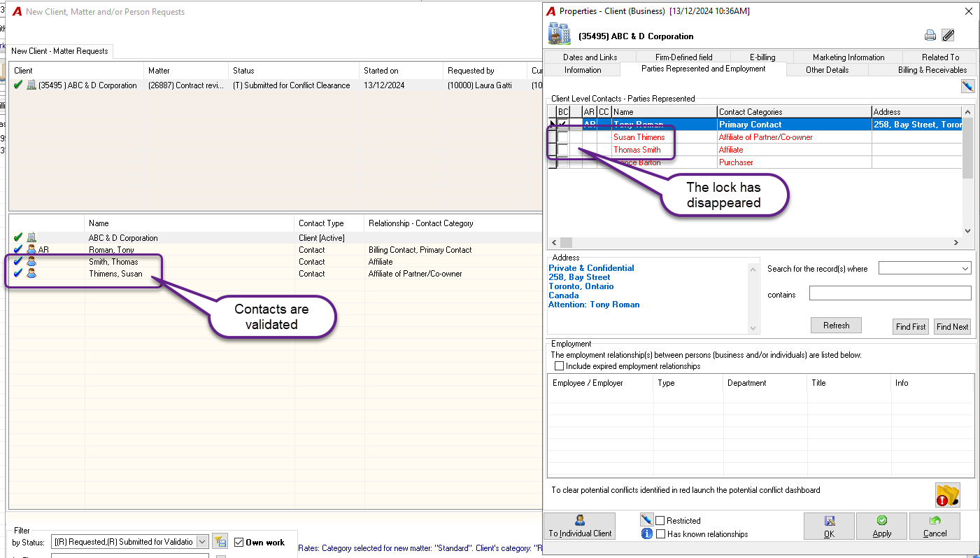Click contacts grid horizontal scroll right arrow
The image size is (980, 558).
point(957,242)
